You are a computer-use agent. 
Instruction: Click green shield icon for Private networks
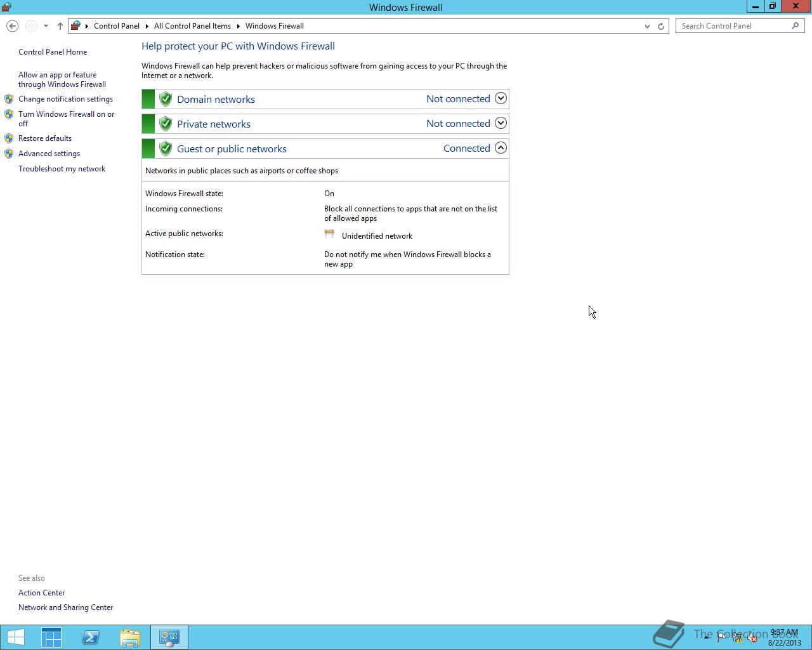click(x=166, y=124)
